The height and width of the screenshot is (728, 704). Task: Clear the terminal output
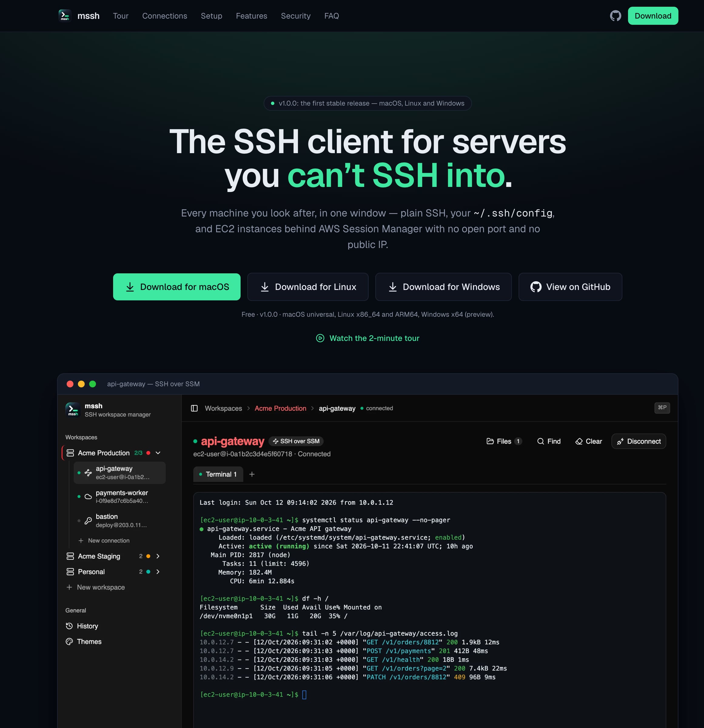coord(588,441)
